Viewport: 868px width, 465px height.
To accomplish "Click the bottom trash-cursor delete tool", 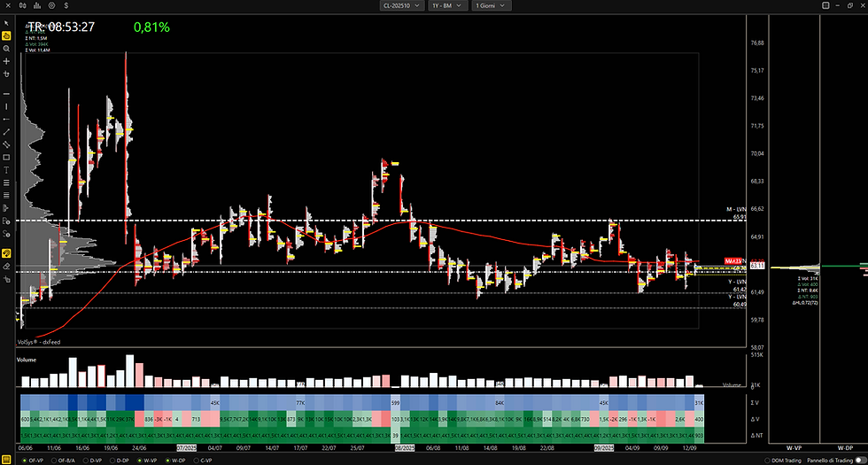I will (6, 279).
